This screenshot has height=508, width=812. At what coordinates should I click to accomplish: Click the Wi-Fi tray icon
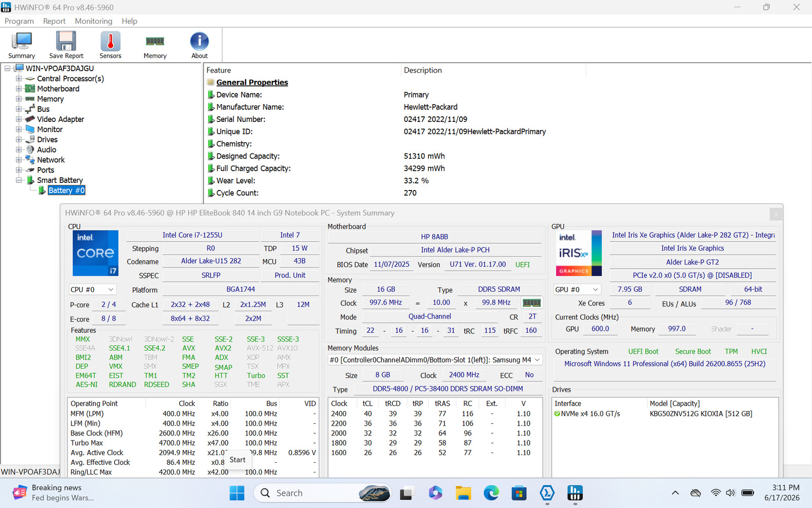pos(716,493)
